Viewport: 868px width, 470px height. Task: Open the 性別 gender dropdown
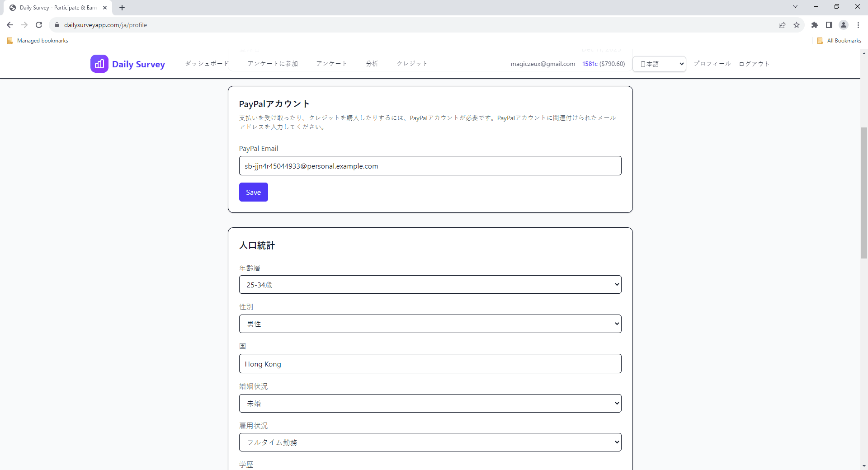click(430, 324)
